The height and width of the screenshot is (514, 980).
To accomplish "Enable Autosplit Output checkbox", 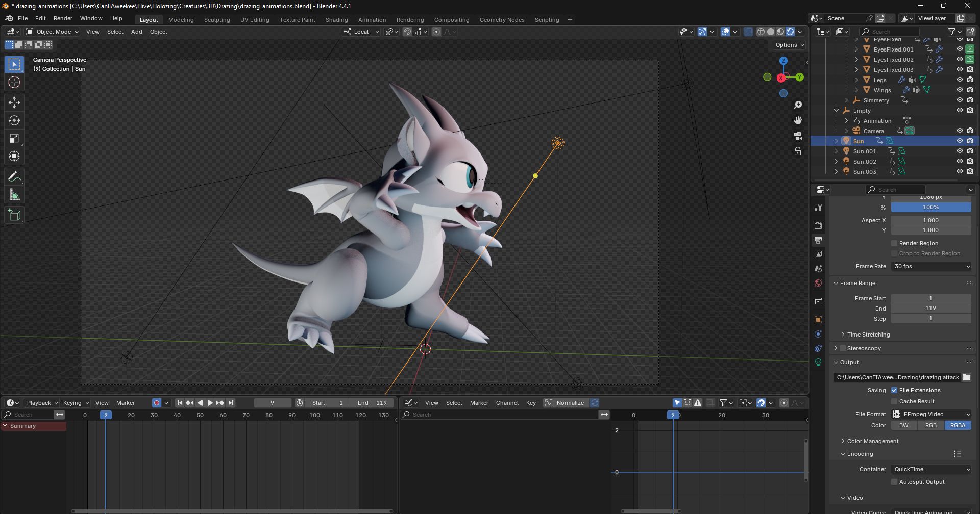I will pyautogui.click(x=894, y=482).
